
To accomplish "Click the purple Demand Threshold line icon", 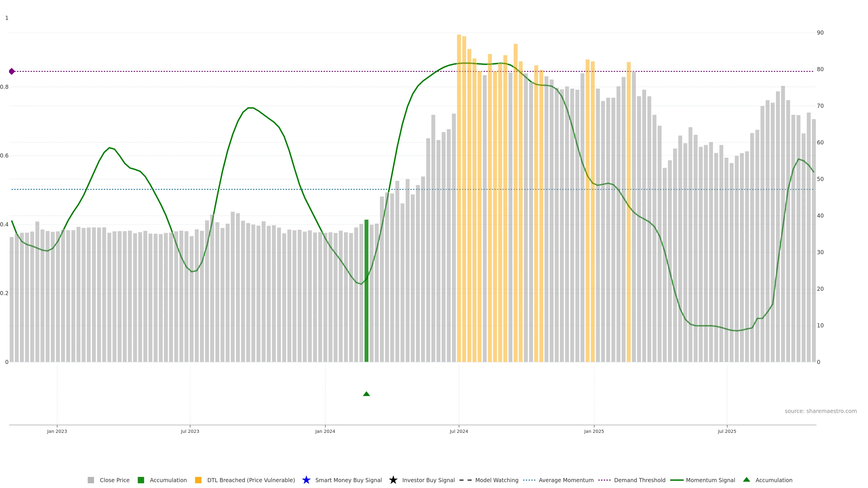I will tap(604, 480).
